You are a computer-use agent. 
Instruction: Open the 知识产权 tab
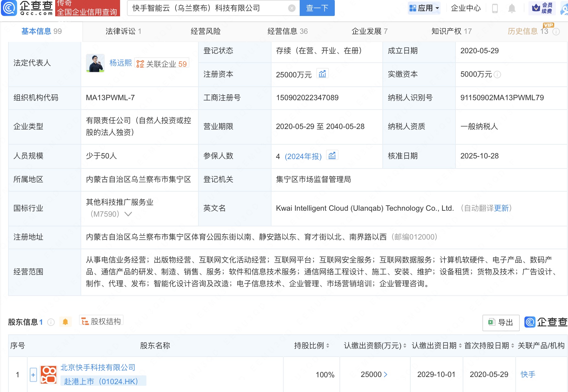tap(451, 31)
